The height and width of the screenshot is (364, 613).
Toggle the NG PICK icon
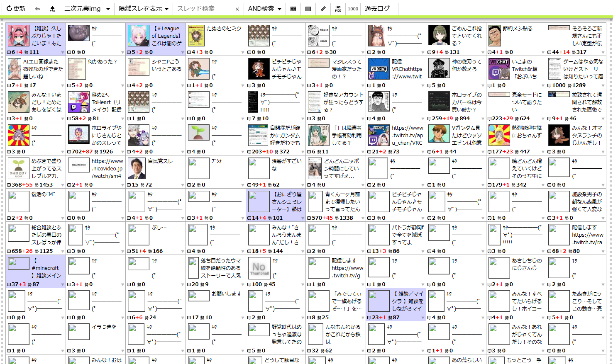click(x=338, y=9)
